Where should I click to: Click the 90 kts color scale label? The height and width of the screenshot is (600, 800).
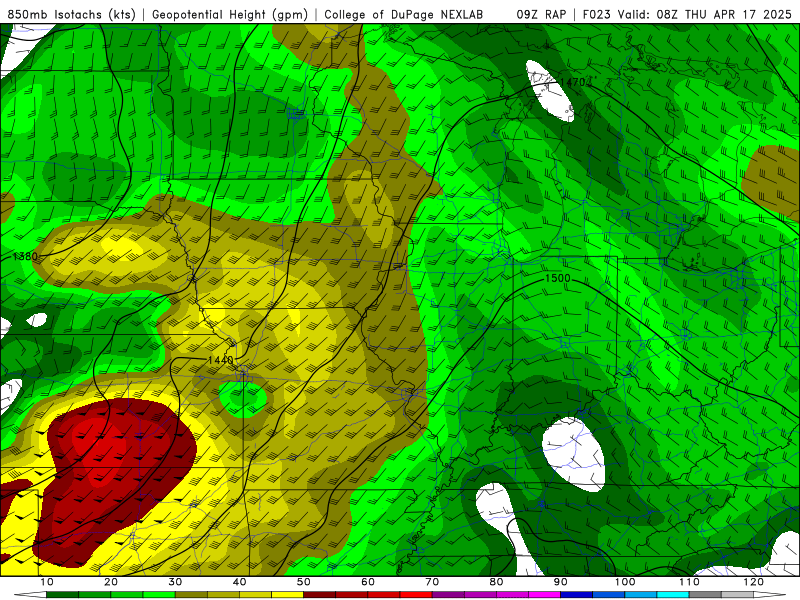coord(561,582)
